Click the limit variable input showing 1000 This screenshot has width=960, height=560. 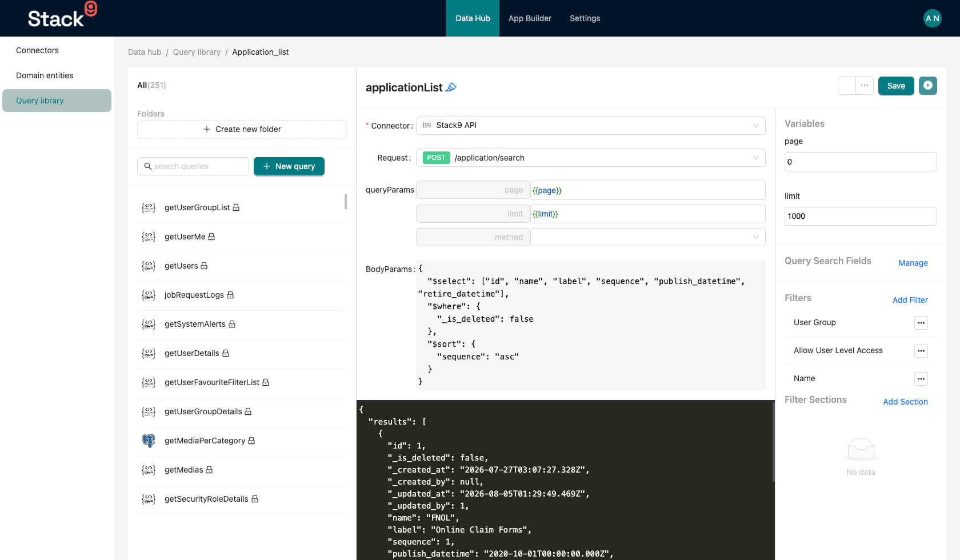(861, 216)
